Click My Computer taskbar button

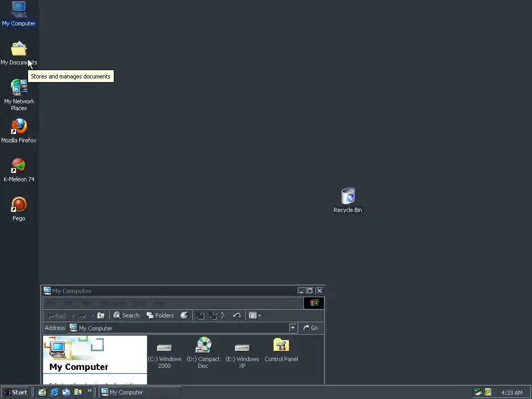coord(140,392)
